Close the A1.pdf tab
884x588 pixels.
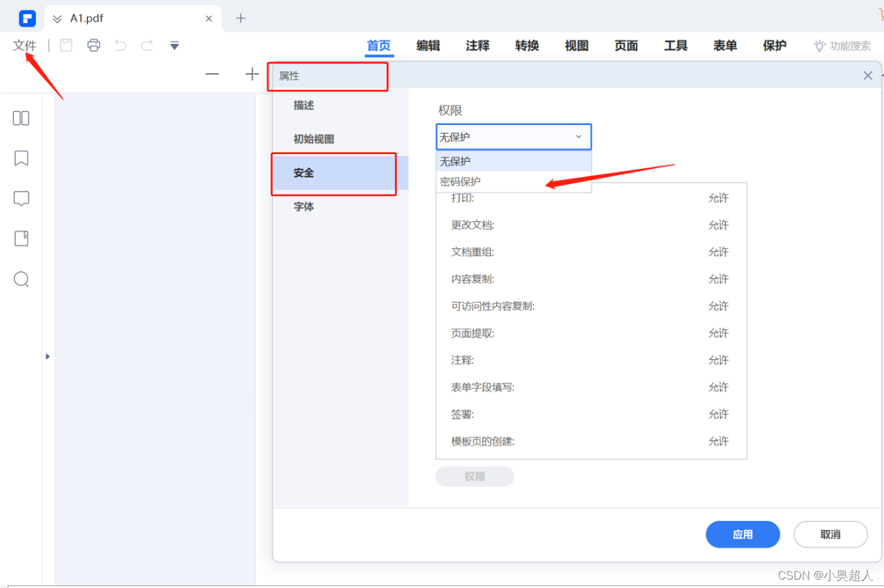209,19
